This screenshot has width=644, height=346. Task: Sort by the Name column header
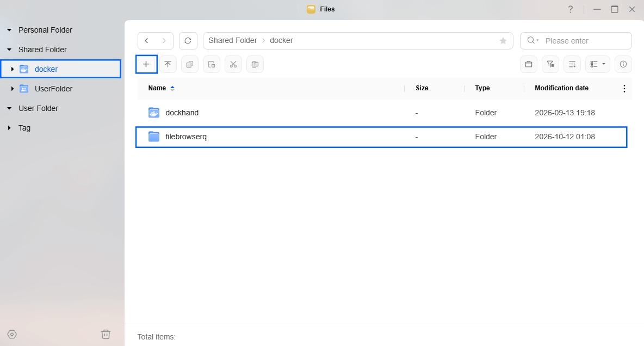(x=157, y=88)
